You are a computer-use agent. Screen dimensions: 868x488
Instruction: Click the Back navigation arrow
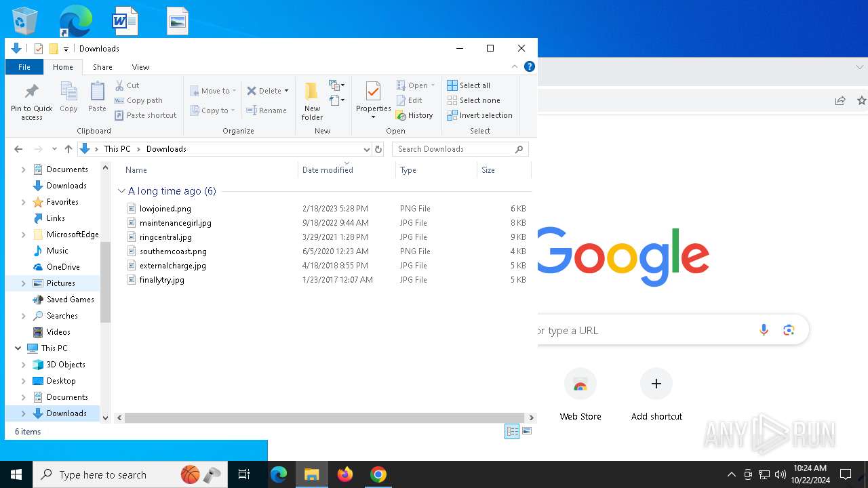coord(18,149)
